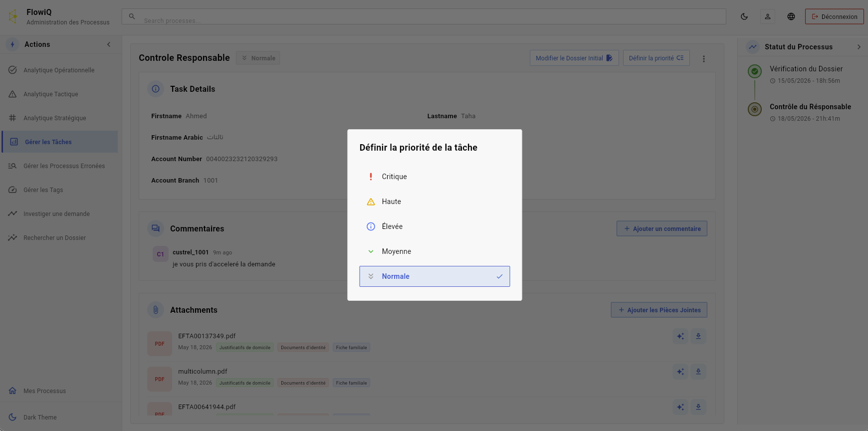Choose Moyenne priority option
The image size is (868, 431).
click(x=434, y=251)
